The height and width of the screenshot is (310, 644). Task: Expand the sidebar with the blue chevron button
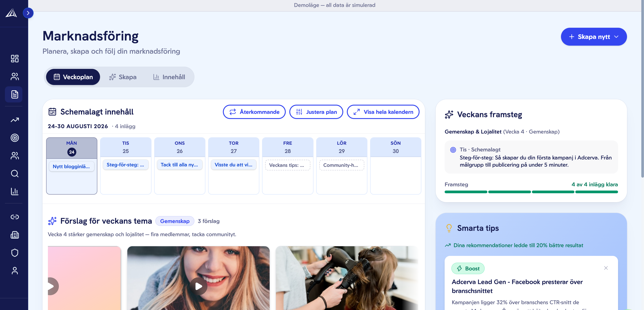[x=28, y=13]
